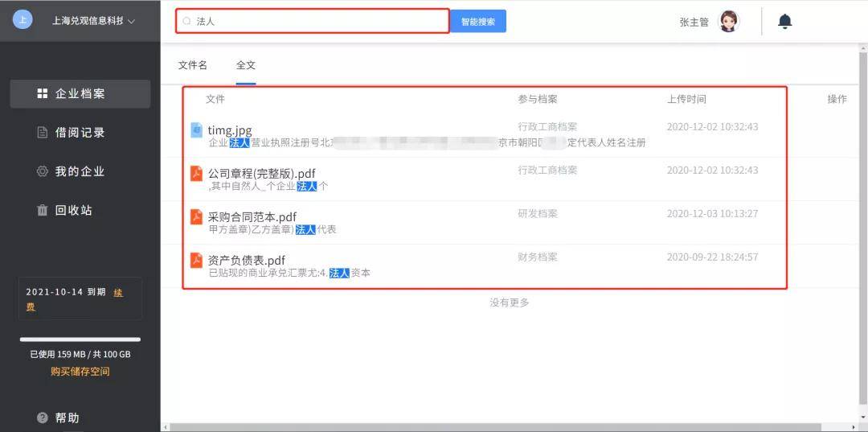Click the 已使用 159 MB / 共 100 GB text
Image resolution: width=868 pixels, height=432 pixels.
click(x=80, y=355)
